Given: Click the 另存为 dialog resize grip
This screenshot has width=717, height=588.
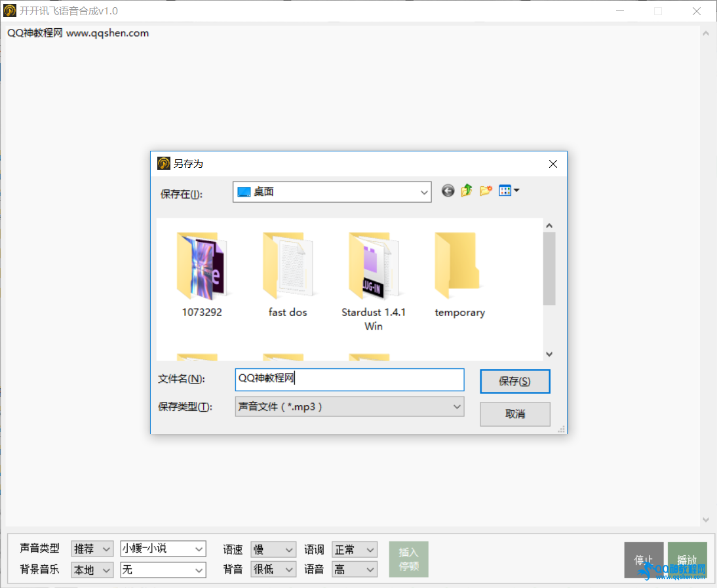Looking at the screenshot, I should (562, 429).
